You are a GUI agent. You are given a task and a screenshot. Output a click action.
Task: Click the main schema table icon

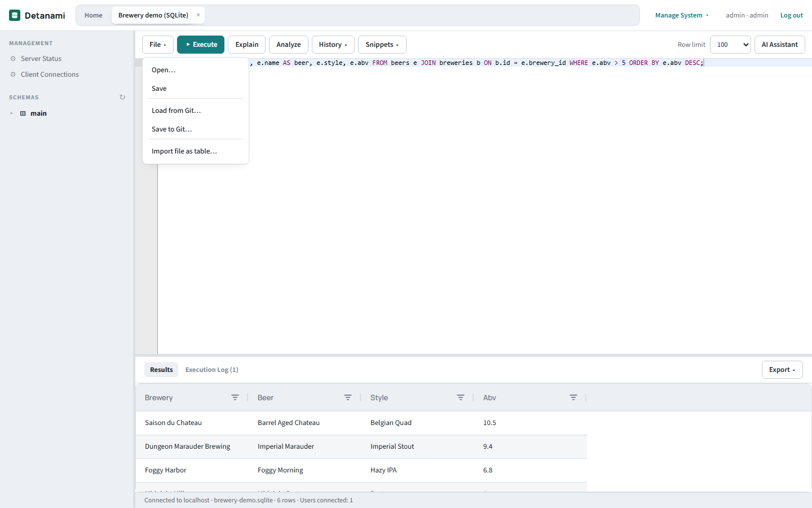[x=23, y=113]
